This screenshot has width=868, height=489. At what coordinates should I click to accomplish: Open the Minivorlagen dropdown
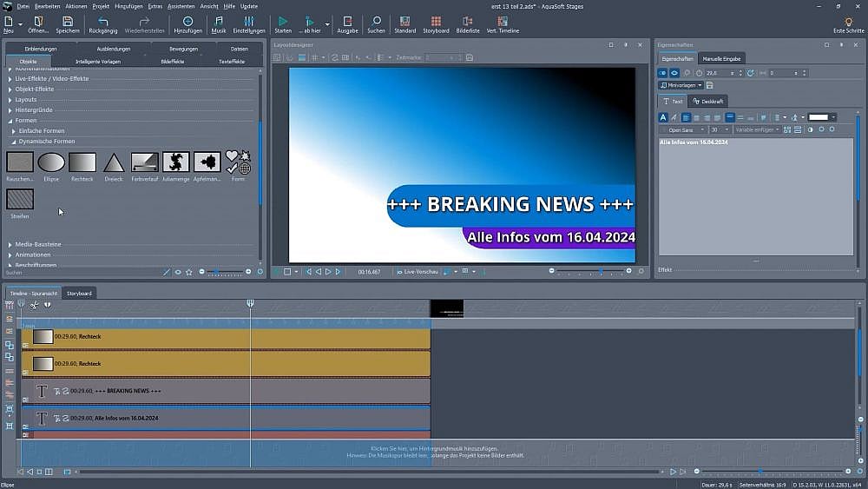point(681,85)
